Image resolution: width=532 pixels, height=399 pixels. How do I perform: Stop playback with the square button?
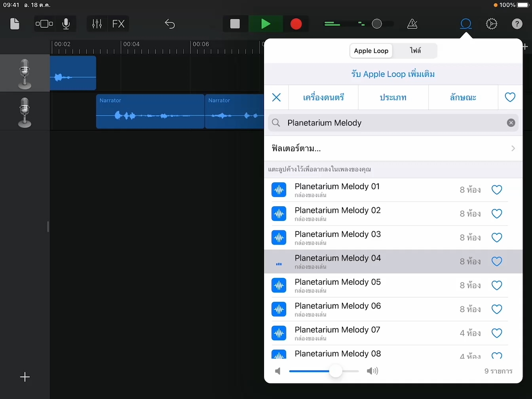tap(235, 24)
